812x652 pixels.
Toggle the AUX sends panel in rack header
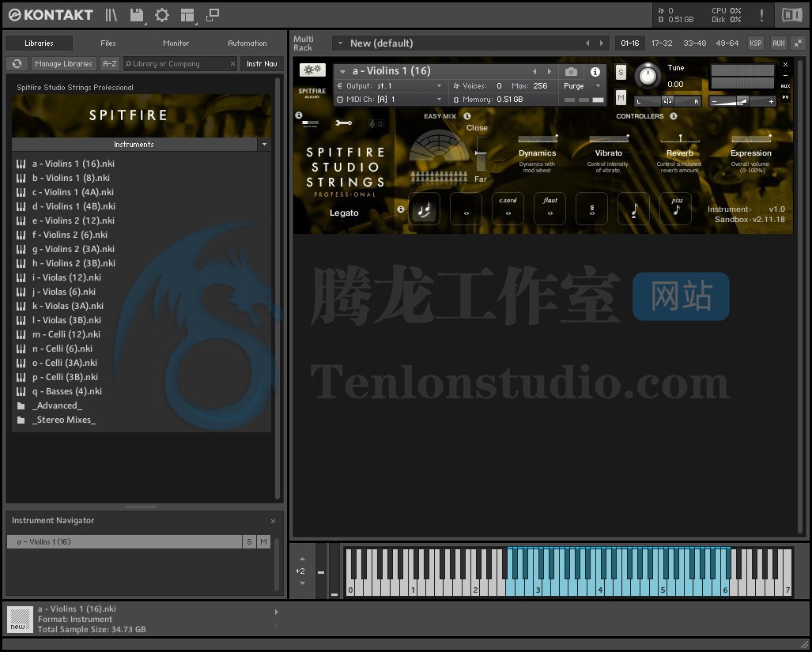click(779, 43)
